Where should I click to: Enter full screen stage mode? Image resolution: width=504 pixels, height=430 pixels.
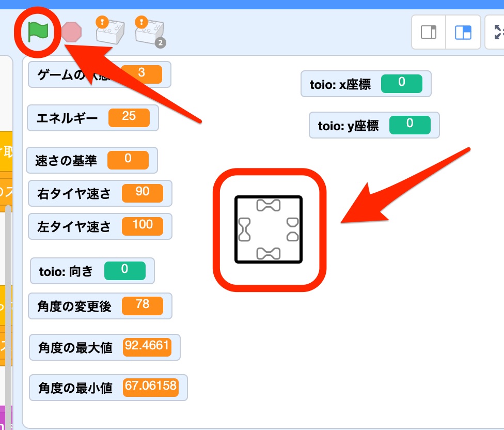click(498, 32)
